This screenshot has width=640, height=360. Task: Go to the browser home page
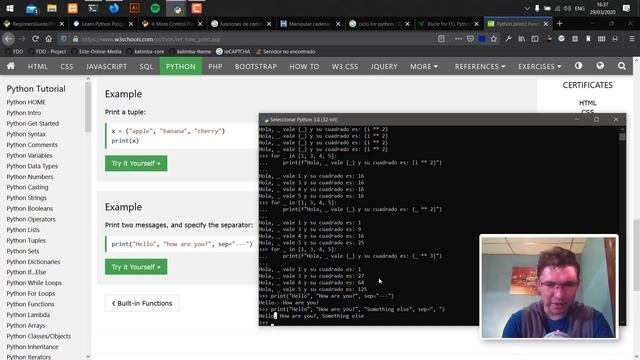49,39
